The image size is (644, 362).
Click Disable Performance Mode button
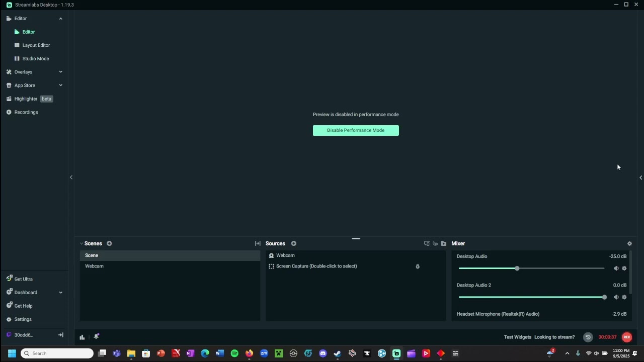pos(356,130)
